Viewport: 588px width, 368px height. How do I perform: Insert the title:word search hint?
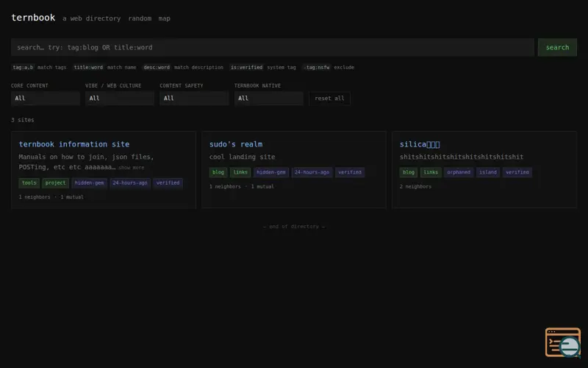point(88,68)
